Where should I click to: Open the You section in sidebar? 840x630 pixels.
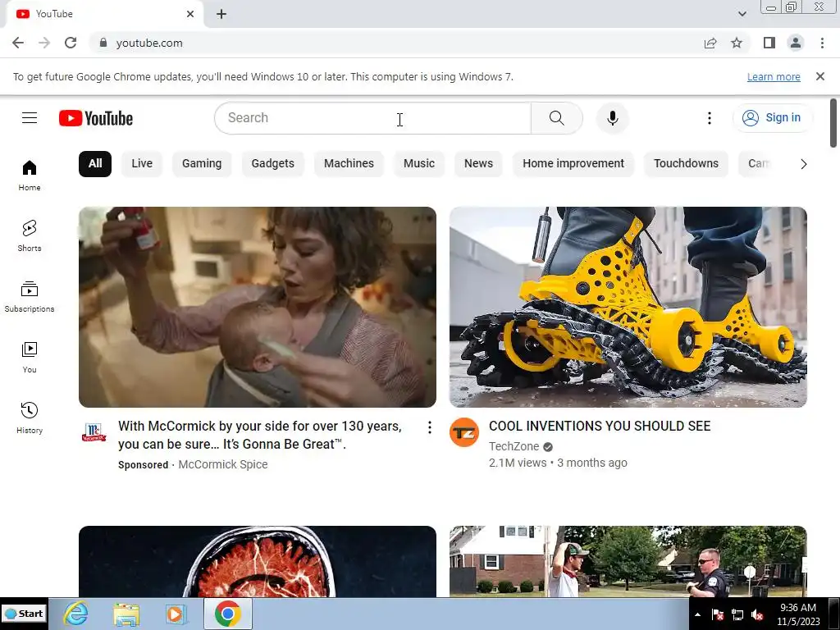[x=30, y=358]
